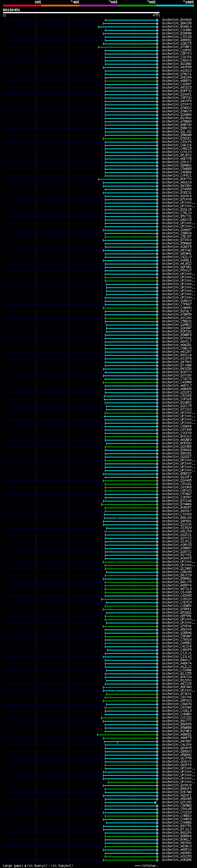Viewport: 197px width, 868px height.
Task: Select label UniRef100_Q6VAY5
Action: point(177,748)
